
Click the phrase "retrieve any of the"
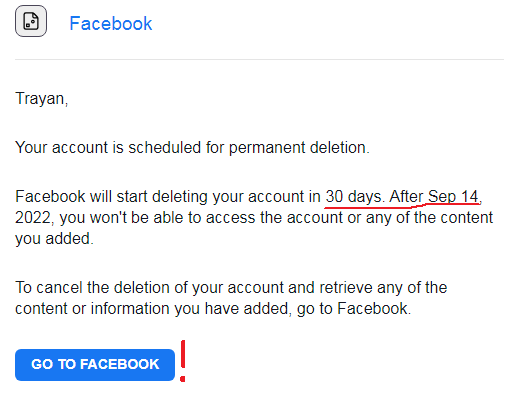click(x=383, y=288)
